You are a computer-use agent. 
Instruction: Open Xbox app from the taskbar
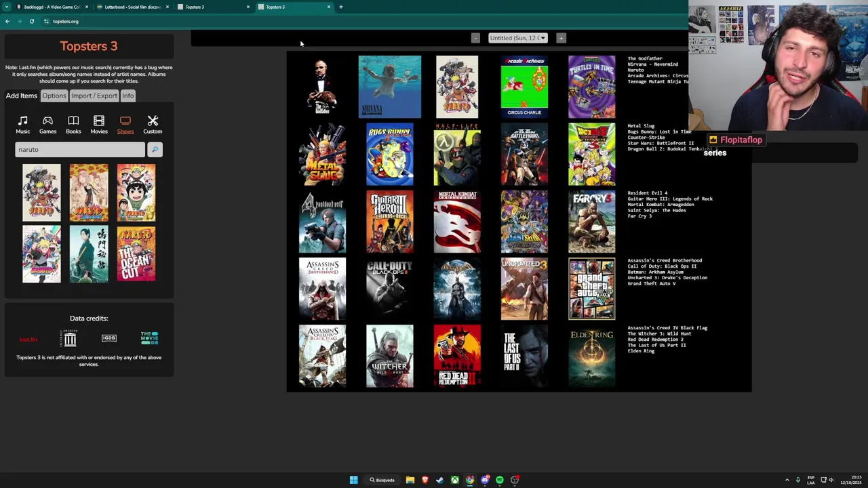(455, 480)
